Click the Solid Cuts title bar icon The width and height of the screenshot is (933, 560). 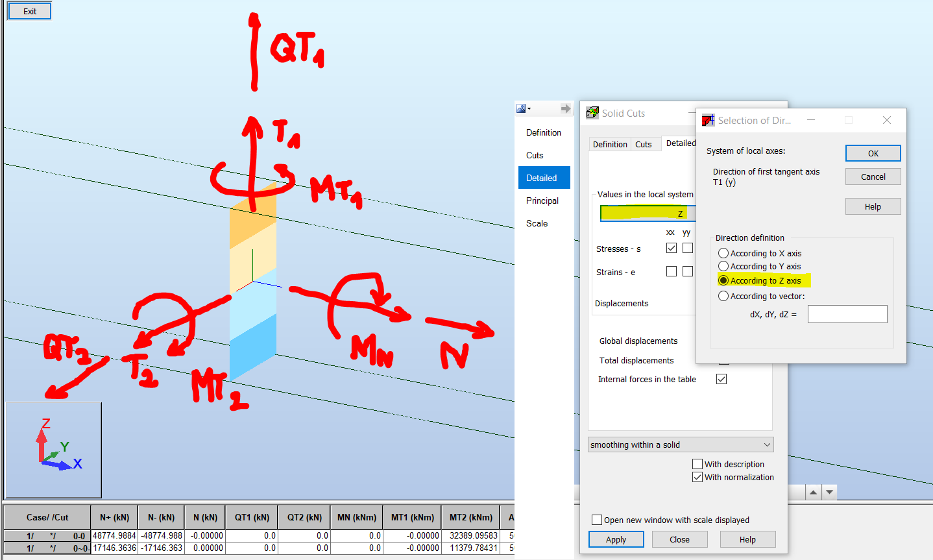[x=591, y=112]
